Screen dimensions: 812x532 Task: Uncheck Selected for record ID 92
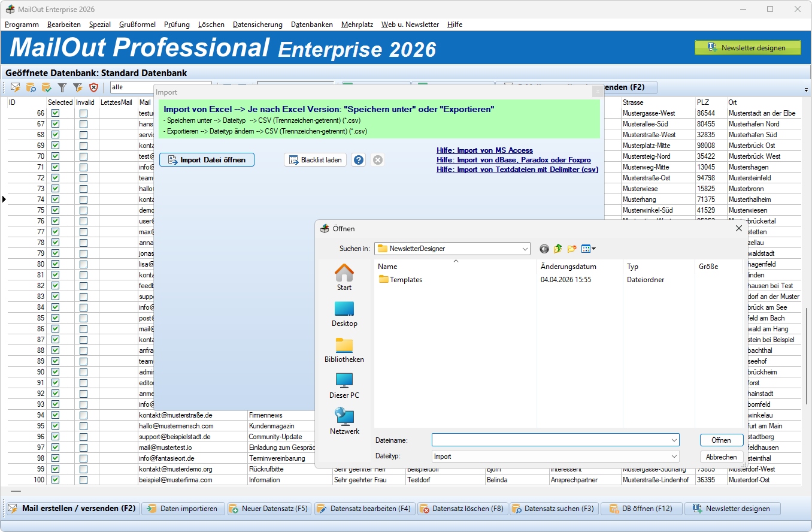pyautogui.click(x=56, y=394)
